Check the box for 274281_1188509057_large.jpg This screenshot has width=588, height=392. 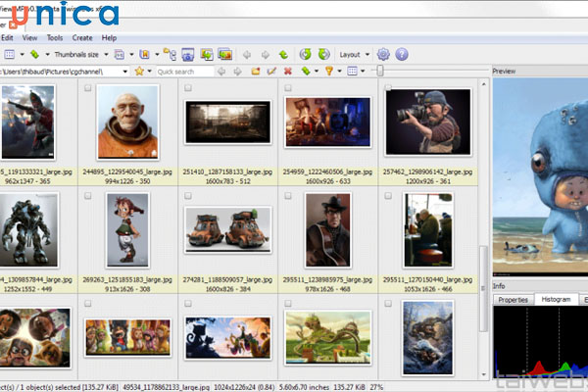[x=188, y=196]
